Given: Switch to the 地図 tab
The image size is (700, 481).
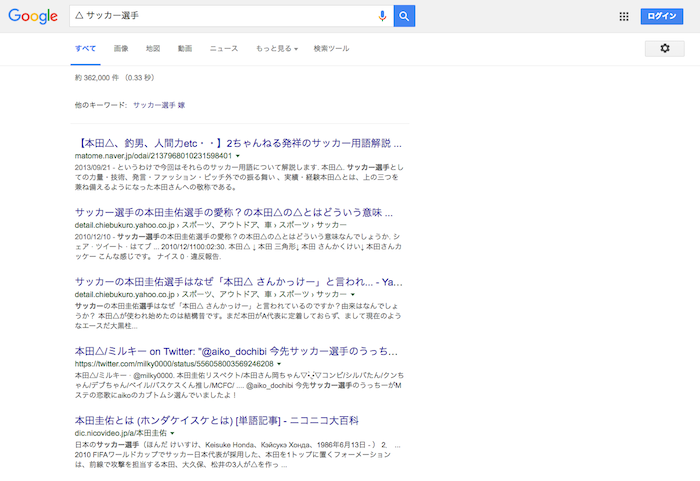Looking at the screenshot, I should (x=152, y=48).
